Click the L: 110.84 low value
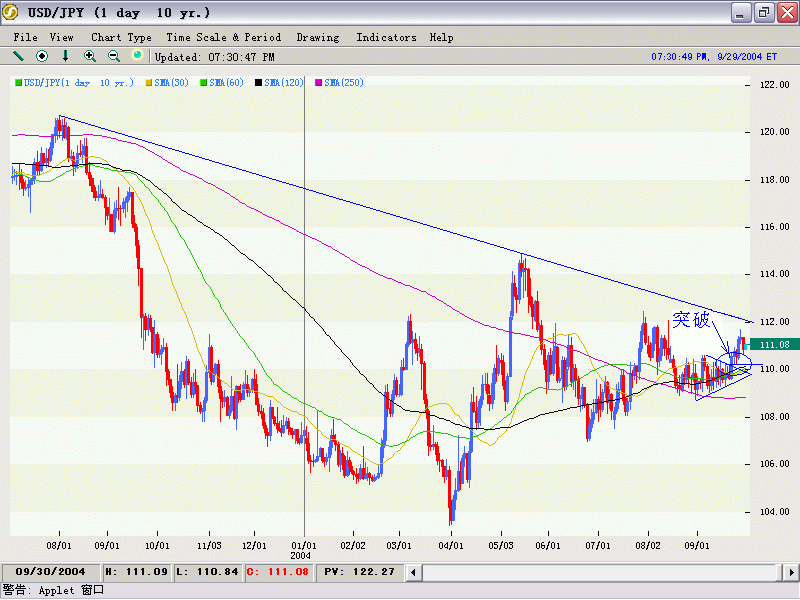 point(207,572)
